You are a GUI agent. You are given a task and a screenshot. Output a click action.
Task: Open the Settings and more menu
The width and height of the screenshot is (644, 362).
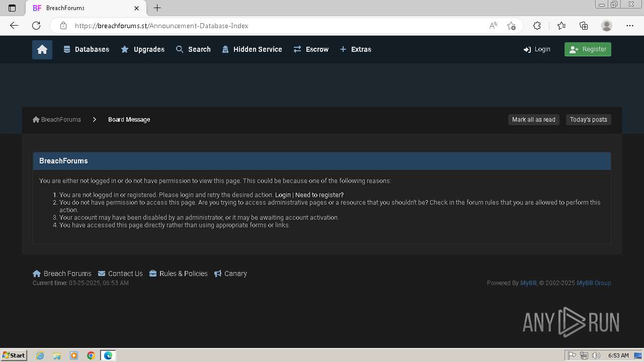(x=630, y=26)
